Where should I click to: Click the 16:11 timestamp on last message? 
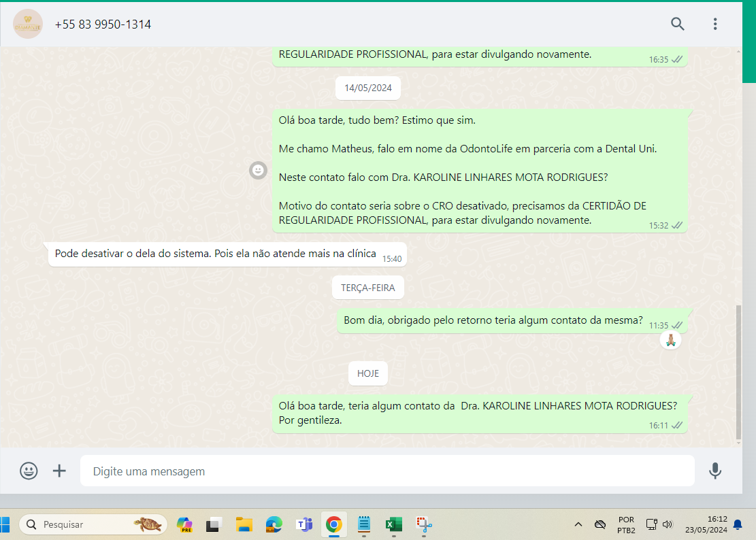point(658,426)
